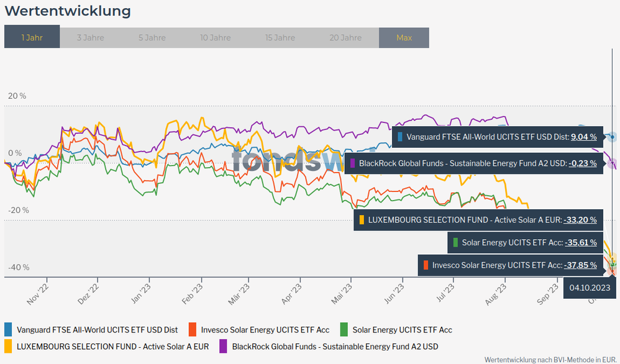Switch to the 3 Jahre tab
Screen dimensions: 620x364
pos(90,37)
